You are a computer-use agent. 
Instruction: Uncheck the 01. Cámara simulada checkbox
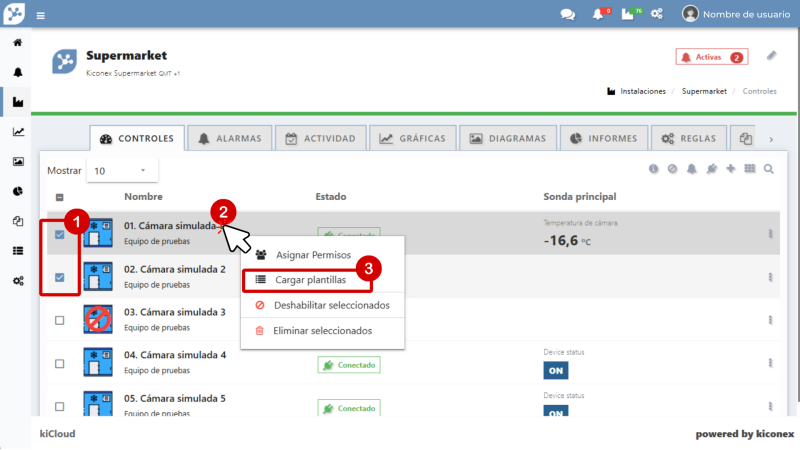pos(59,235)
